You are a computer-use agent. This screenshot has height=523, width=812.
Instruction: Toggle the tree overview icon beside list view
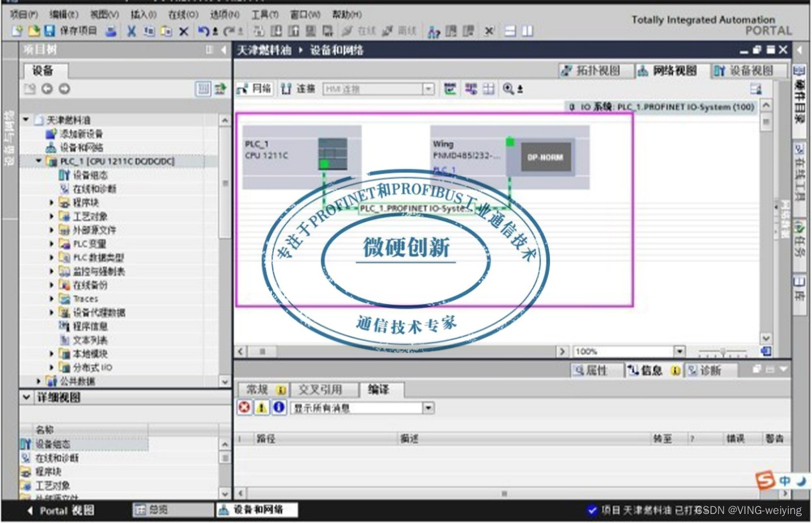220,90
